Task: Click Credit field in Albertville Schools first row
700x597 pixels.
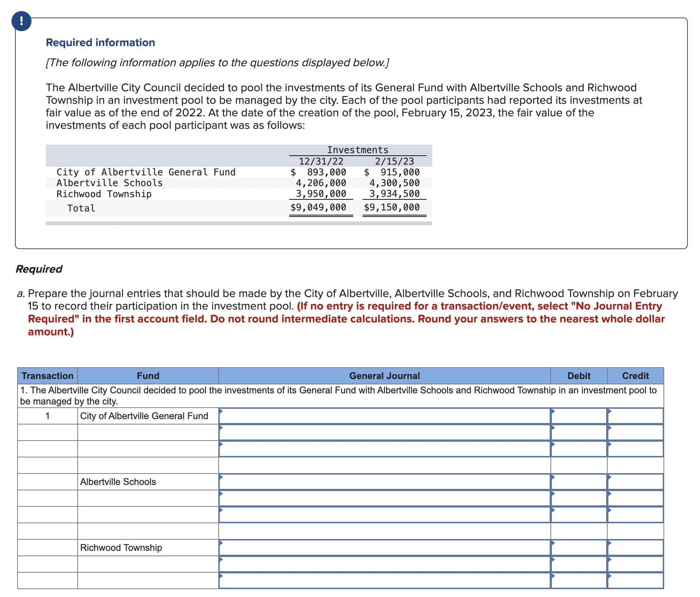Action: tap(635, 482)
